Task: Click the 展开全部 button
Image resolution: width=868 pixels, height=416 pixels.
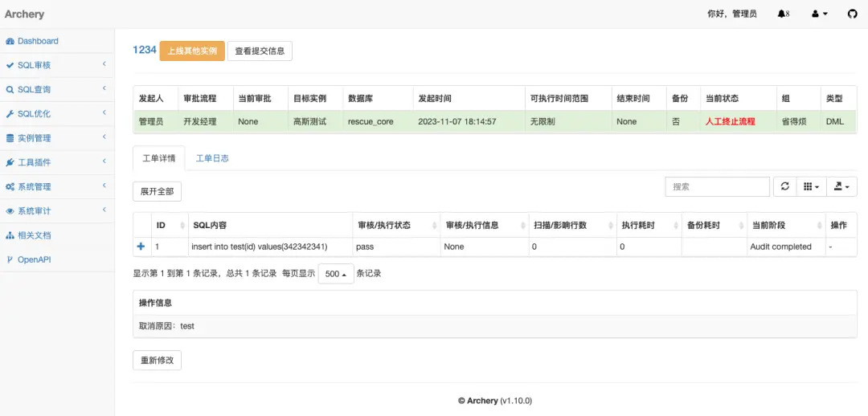Action: point(157,191)
